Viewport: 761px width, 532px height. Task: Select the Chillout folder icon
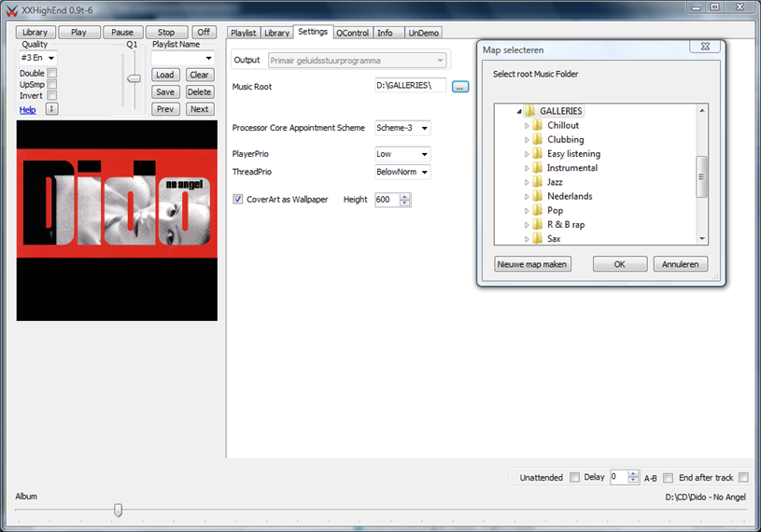537,125
